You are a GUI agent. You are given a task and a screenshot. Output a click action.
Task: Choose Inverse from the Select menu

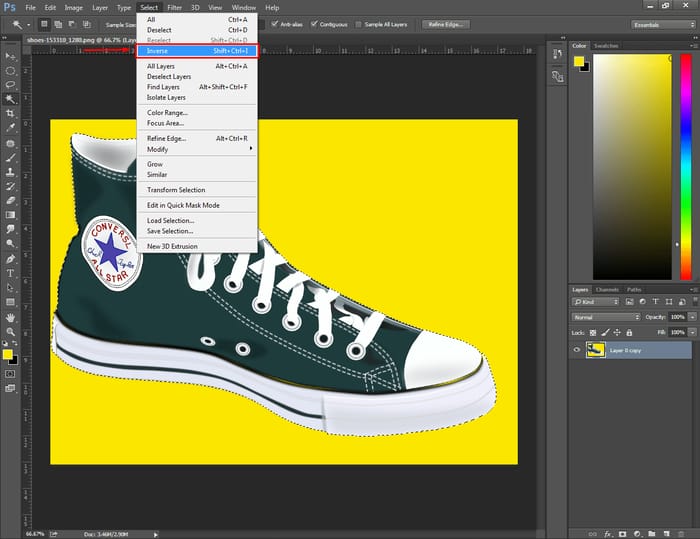point(197,51)
